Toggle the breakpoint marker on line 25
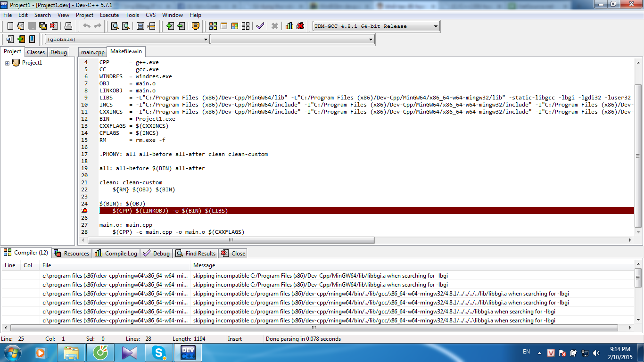 click(x=85, y=211)
